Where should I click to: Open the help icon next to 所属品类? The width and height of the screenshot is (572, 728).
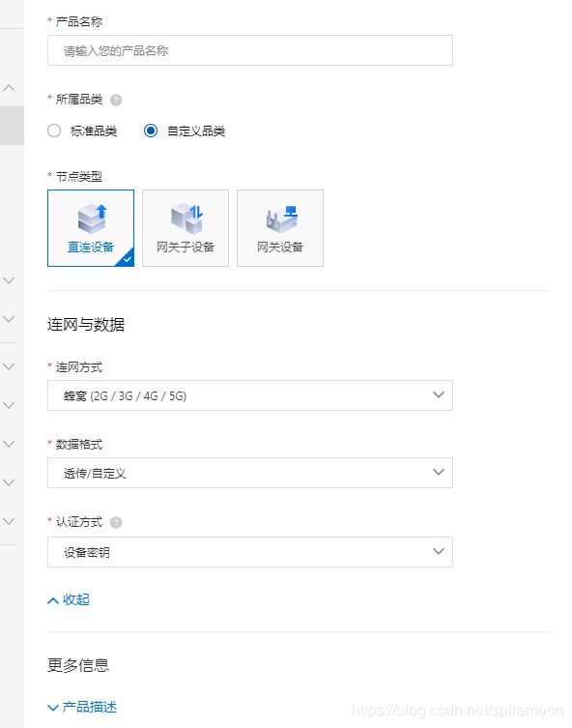coord(116,100)
